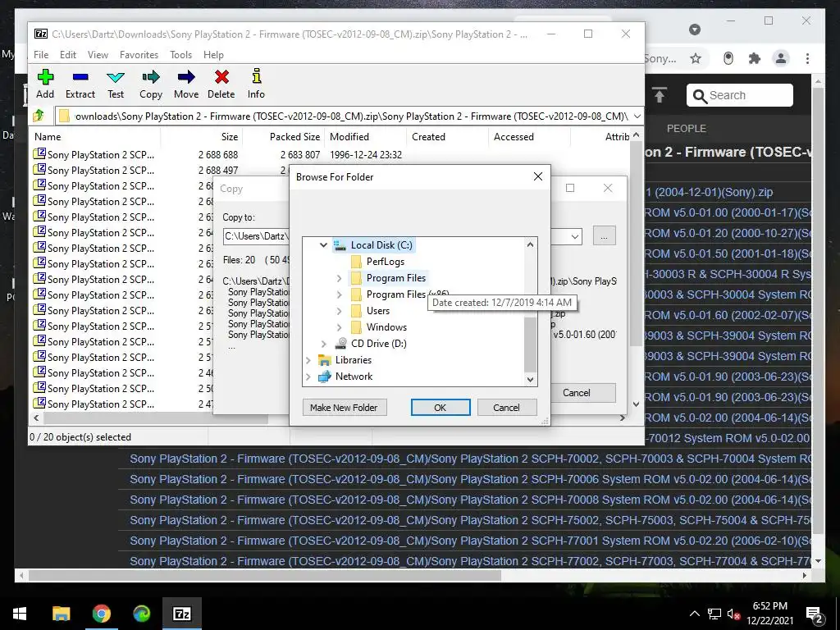Expand the Windows folder node
Image resolution: width=840 pixels, height=630 pixels.
coord(339,327)
